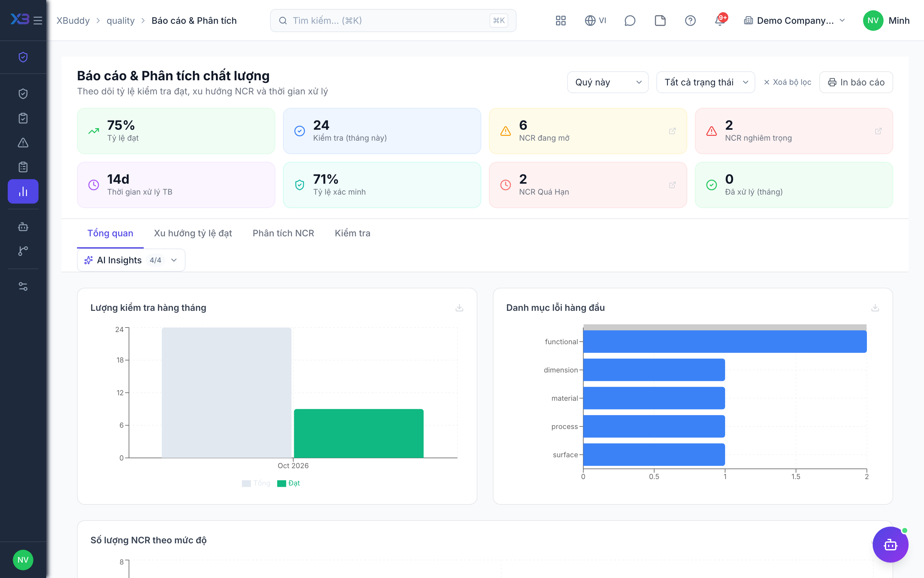Screen dimensions: 924x578
Task: Open the apps grid icon
Action: point(560,20)
